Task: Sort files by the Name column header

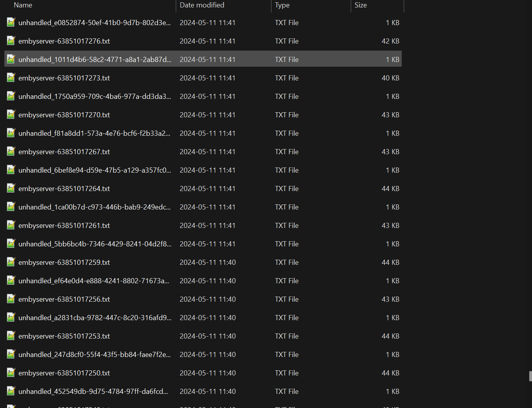Action: [23, 5]
